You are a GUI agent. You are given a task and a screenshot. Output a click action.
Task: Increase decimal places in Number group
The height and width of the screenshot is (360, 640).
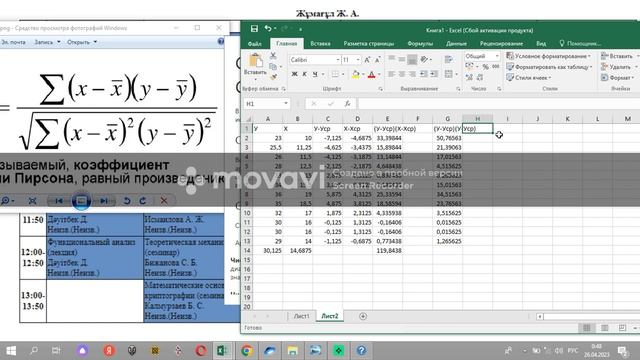tap(469, 77)
